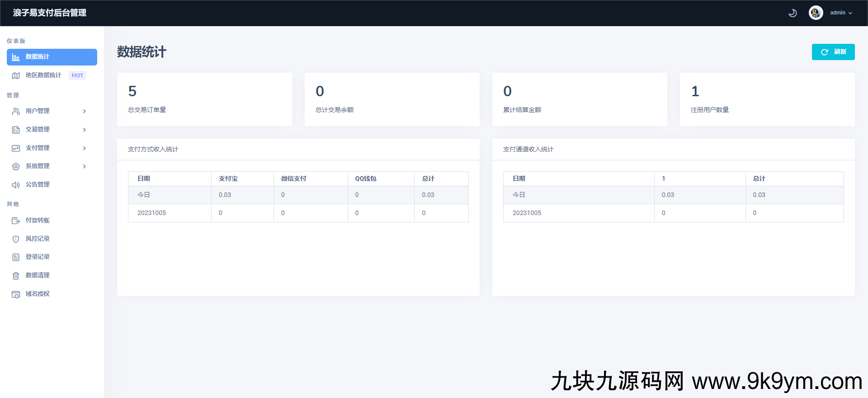
Task: Expand the 交易管理 submenu arrow
Action: pos(85,130)
